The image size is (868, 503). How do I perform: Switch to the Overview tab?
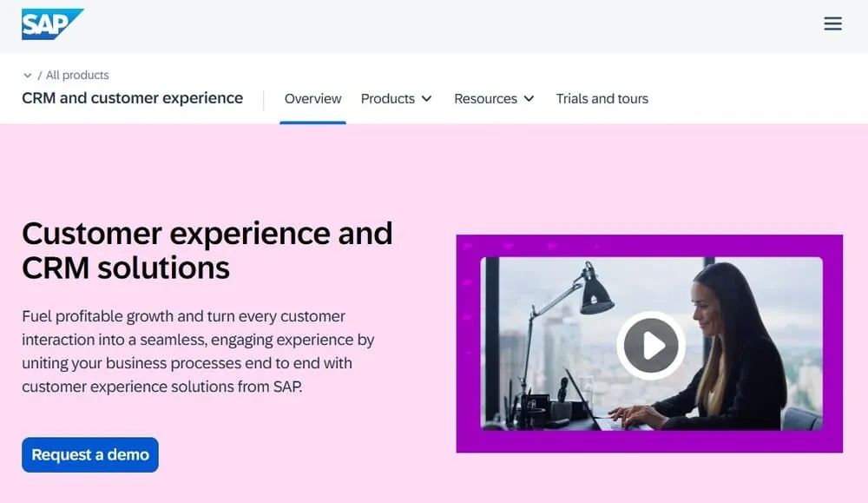pyautogui.click(x=312, y=99)
